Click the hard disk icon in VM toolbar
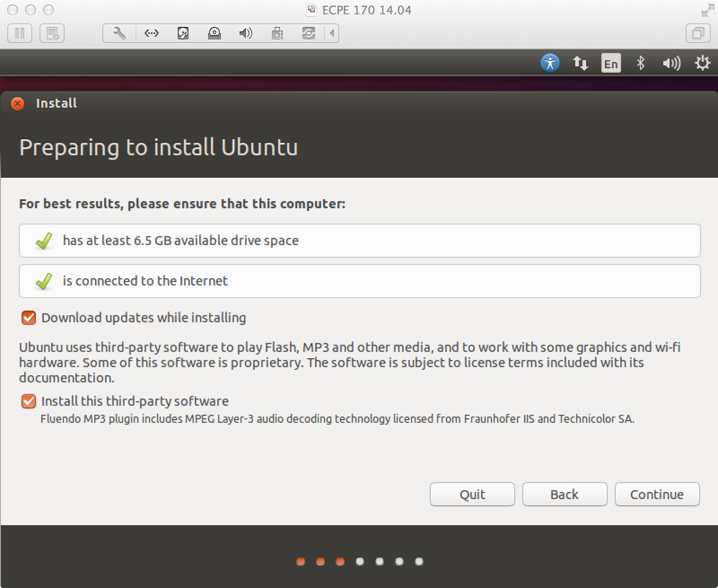Image resolution: width=718 pixels, height=588 pixels. tap(183, 33)
